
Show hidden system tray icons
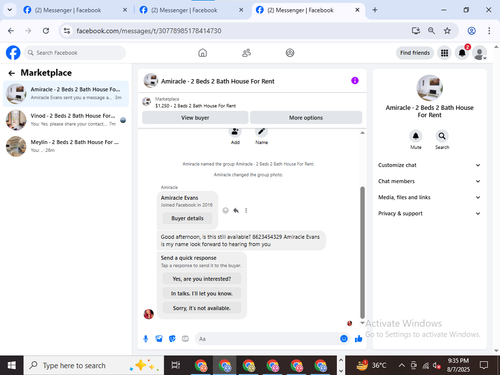click(x=402, y=366)
